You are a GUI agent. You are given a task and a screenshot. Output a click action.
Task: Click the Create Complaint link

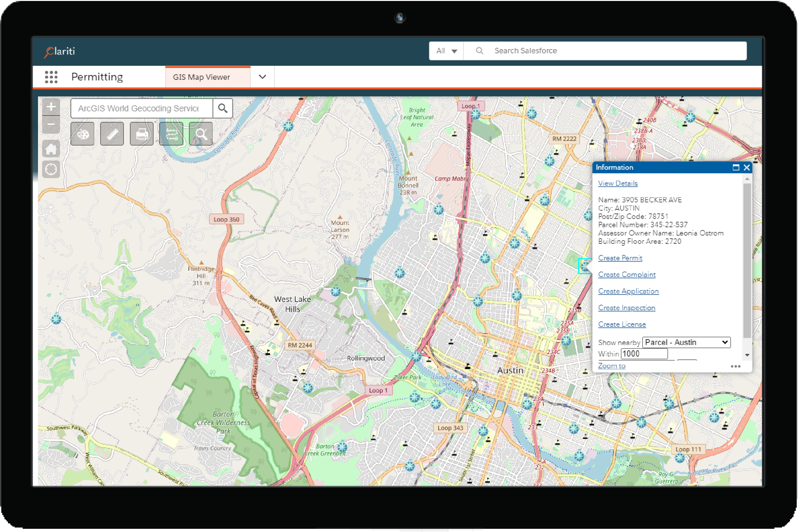pos(627,275)
